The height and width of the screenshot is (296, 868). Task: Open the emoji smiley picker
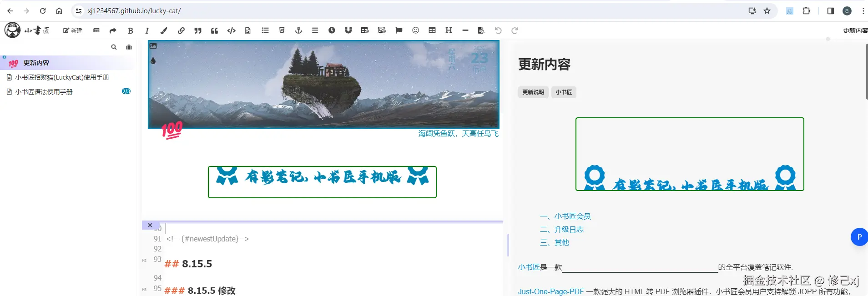click(x=415, y=30)
